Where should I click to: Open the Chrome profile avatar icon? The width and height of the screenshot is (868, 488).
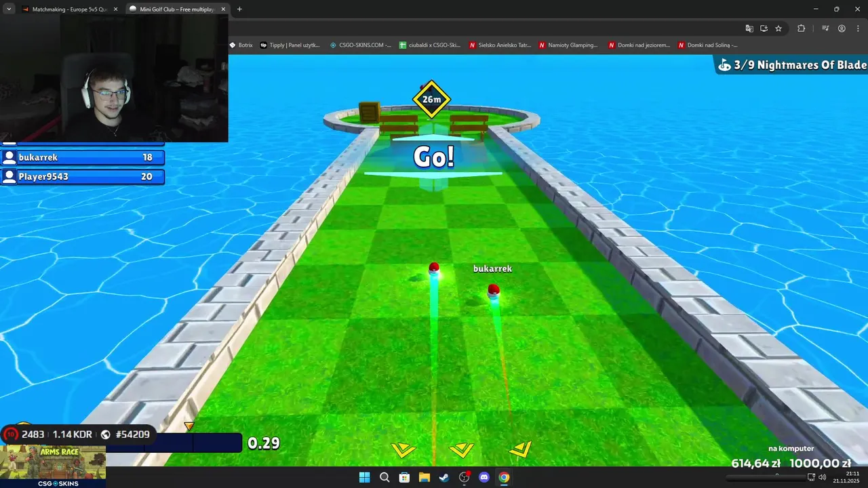pyautogui.click(x=842, y=28)
